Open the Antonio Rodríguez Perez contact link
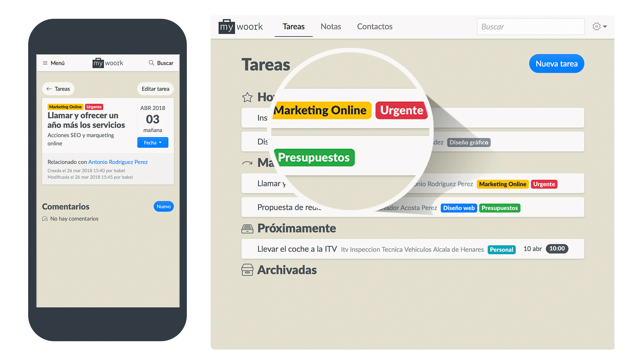644x362 pixels. tap(118, 162)
